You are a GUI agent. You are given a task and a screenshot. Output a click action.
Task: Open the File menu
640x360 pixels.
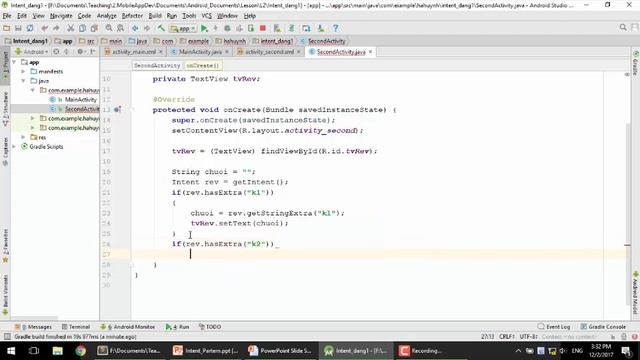click(x=7, y=16)
